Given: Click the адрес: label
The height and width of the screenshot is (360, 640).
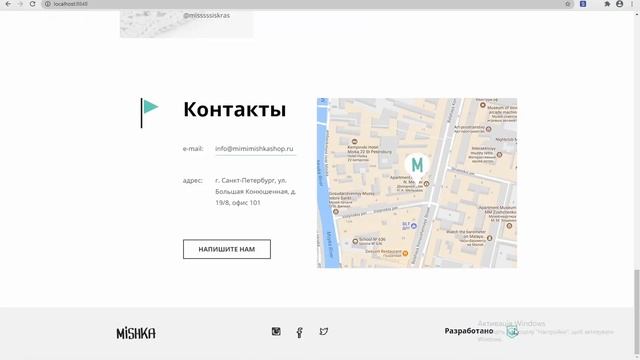Looking at the screenshot, I should pos(192,180).
